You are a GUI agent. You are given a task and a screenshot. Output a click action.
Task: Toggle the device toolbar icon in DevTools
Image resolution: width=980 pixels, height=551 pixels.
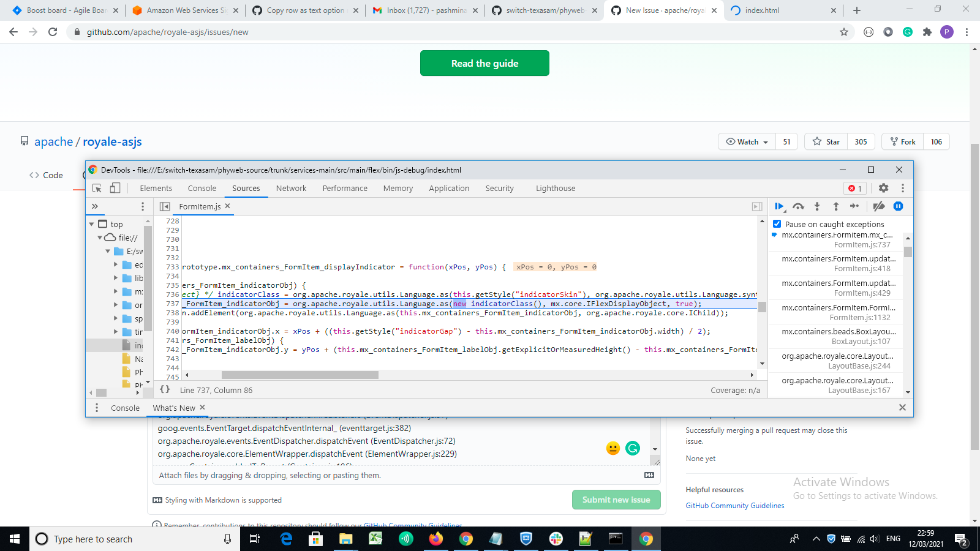(x=115, y=188)
